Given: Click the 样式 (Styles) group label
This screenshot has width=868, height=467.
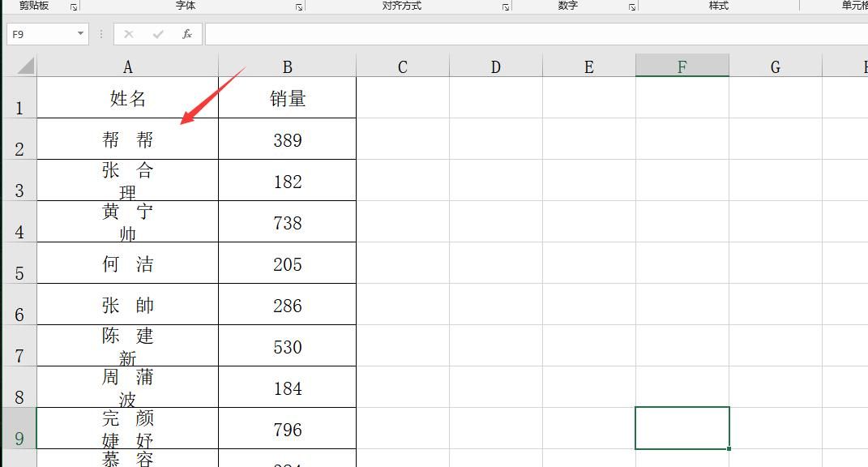Looking at the screenshot, I should pyautogui.click(x=720, y=6).
